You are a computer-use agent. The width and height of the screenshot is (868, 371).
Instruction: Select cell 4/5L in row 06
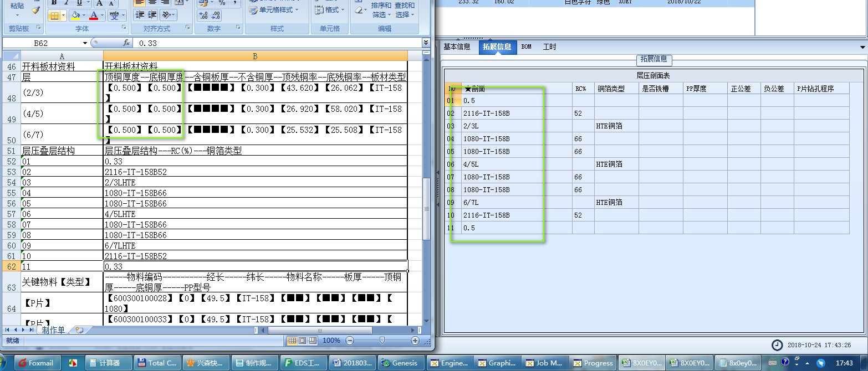[x=517, y=164]
